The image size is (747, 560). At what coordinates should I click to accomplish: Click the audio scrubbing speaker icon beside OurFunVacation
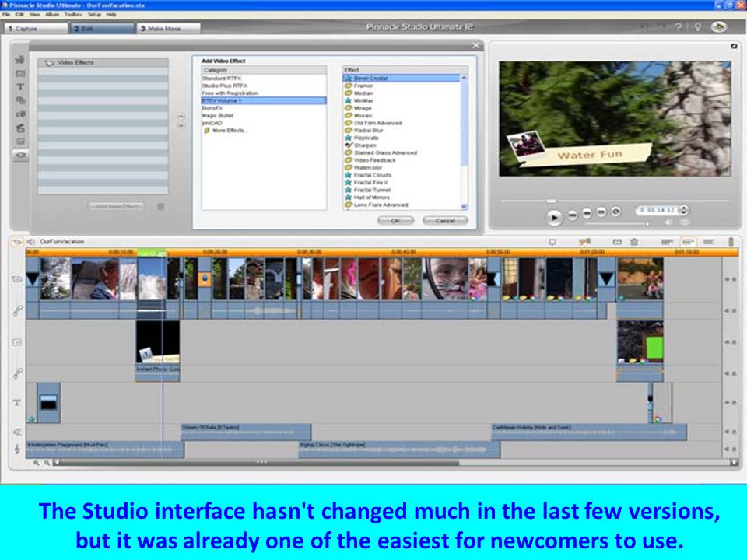[31, 242]
